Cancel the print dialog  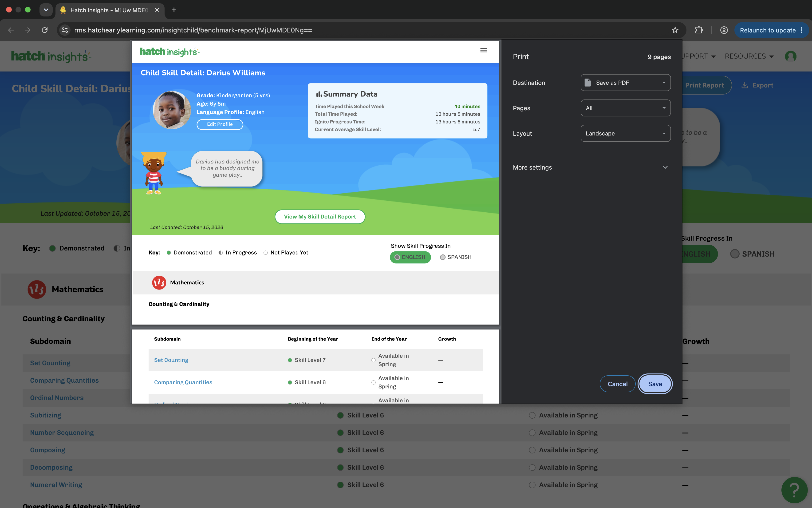617,384
